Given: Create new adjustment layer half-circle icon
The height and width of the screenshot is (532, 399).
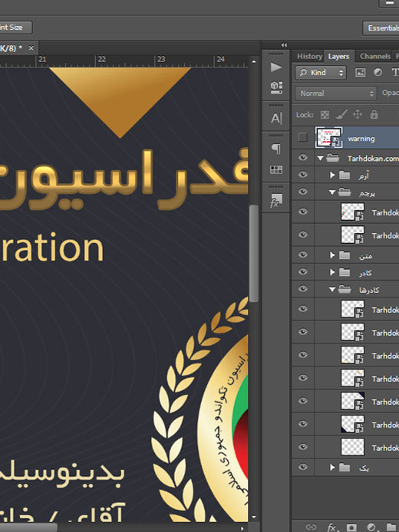Looking at the screenshot, I should 372,527.
